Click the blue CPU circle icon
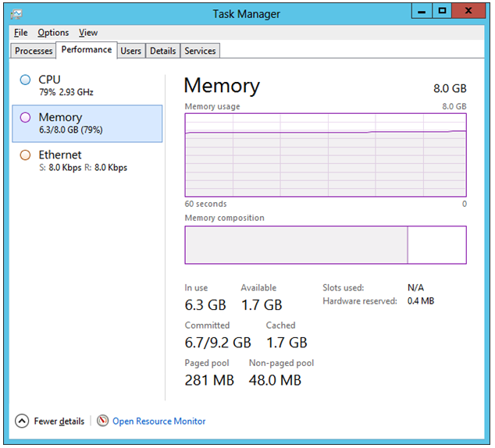Screen dimensions: 495x448 (x=25, y=80)
